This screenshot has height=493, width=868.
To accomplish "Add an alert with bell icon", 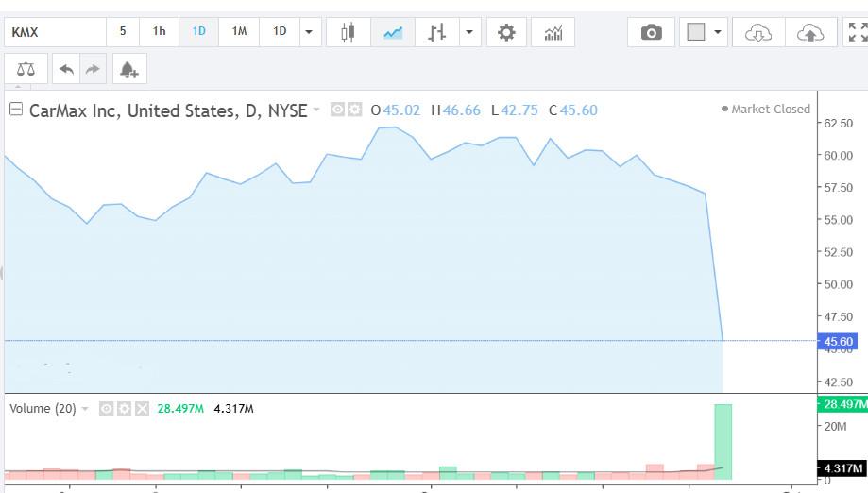I will (129, 69).
